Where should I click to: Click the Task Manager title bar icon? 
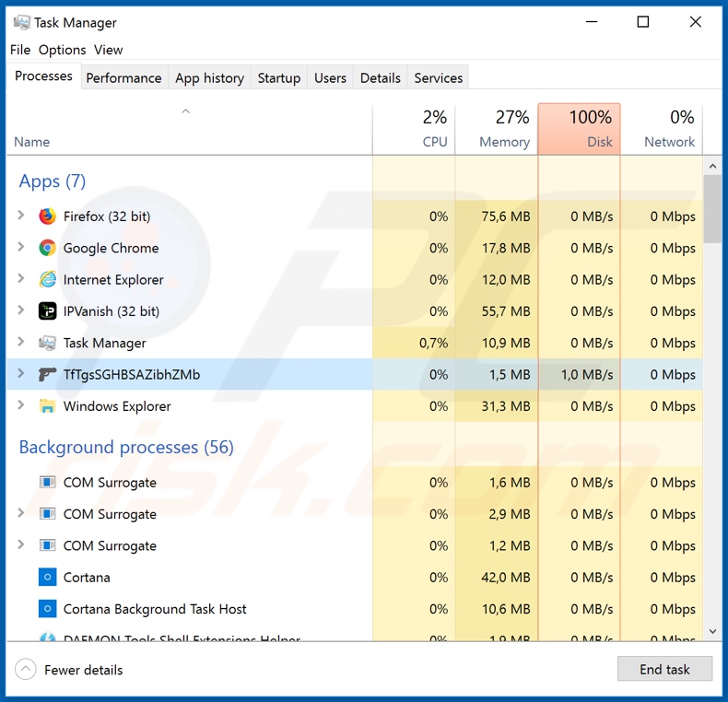coord(22,22)
